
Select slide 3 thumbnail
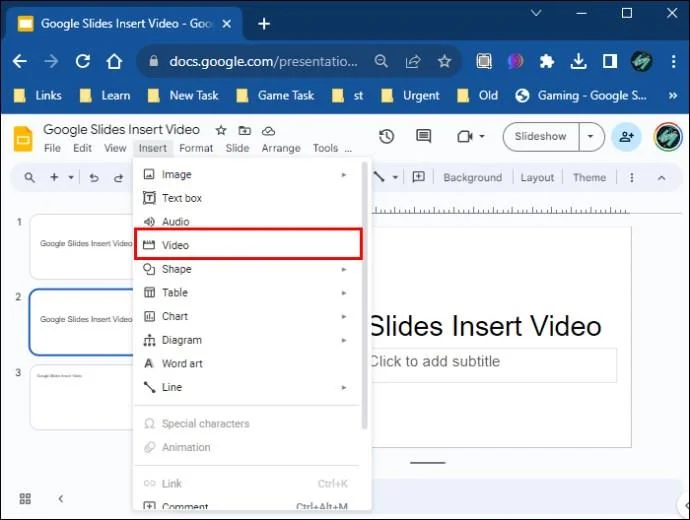(82, 397)
